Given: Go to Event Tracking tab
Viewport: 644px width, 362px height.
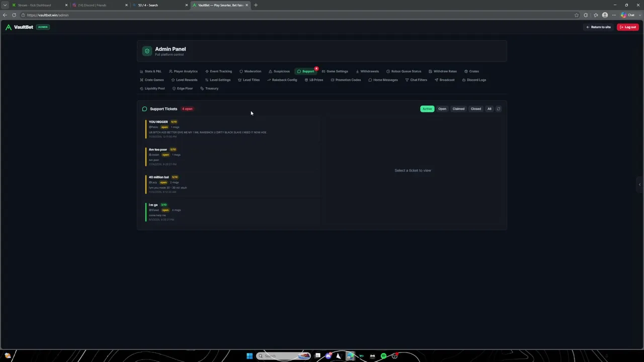Looking at the screenshot, I should click(x=218, y=71).
